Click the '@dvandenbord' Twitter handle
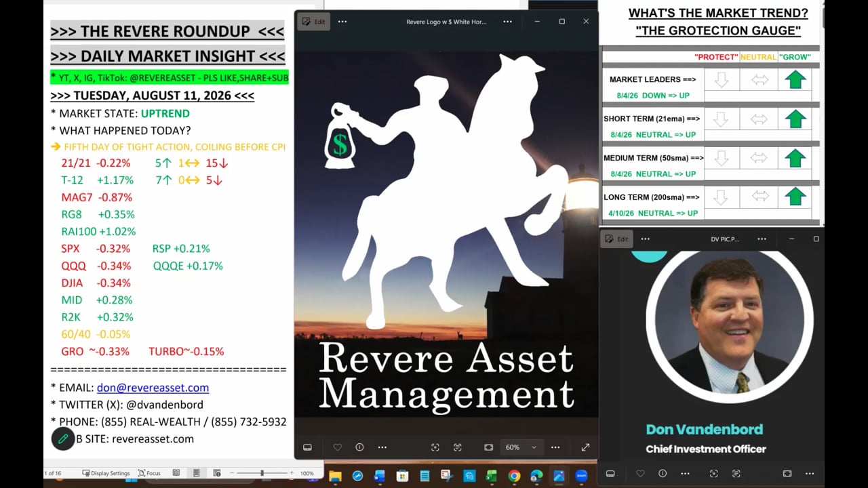The width and height of the screenshot is (868, 488). click(165, 405)
